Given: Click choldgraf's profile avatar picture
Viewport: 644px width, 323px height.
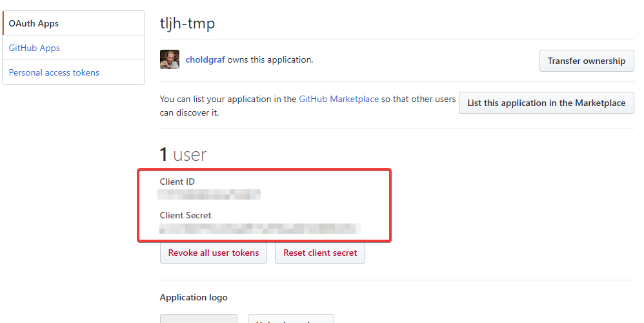Looking at the screenshot, I should pyautogui.click(x=170, y=59).
